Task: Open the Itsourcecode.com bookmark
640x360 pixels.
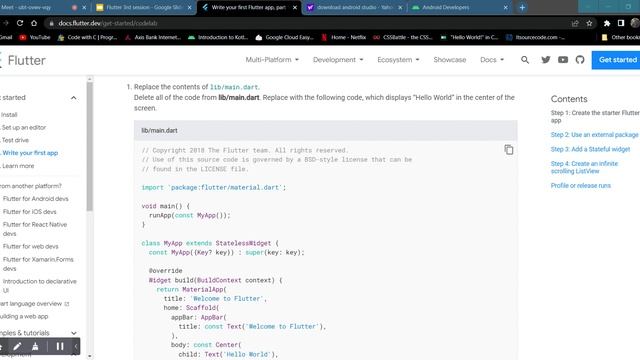Action: click(535, 37)
